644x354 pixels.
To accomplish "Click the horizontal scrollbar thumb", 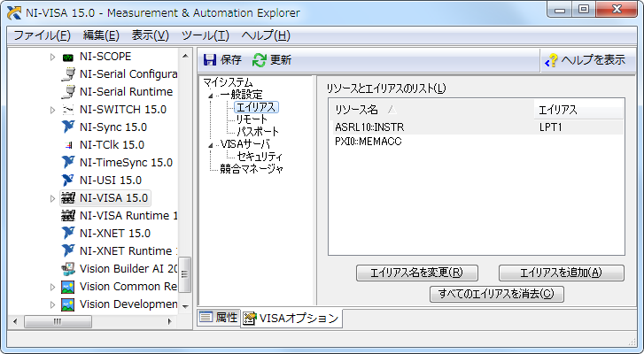I will (x=58, y=321).
